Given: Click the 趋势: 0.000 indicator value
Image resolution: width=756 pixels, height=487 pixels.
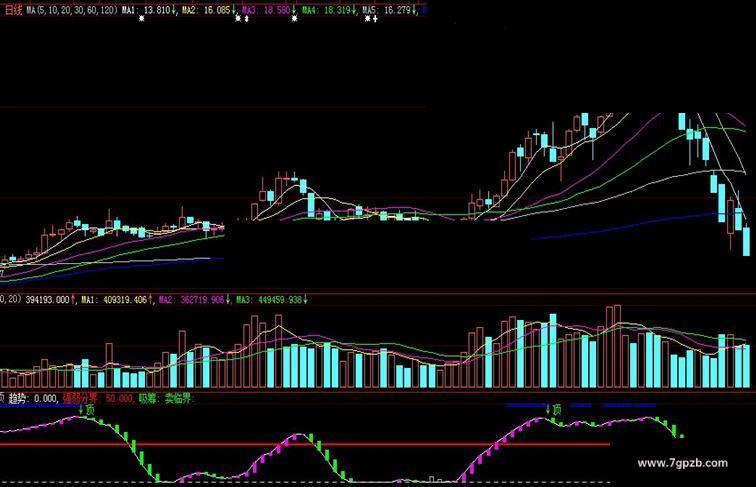Looking at the screenshot, I should tap(33, 399).
